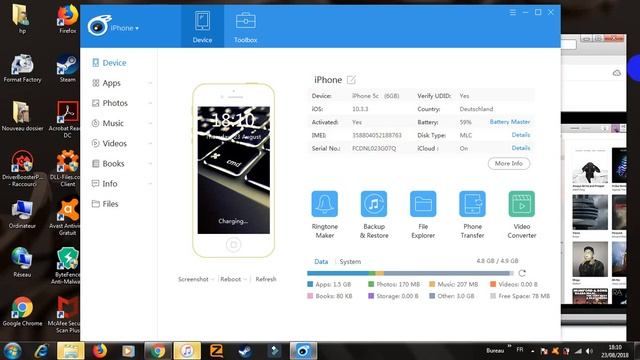640x360 pixels.
Task: Click the Other gray-blue legend swatch
Action: pyautogui.click(x=432, y=296)
